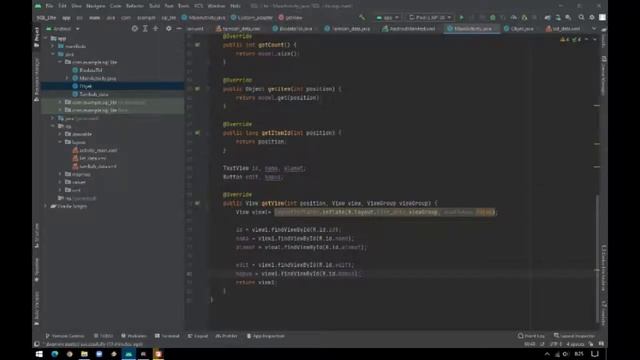Open PowerPoint from the Windows taskbar
The image size is (640, 360).
(x=158, y=354)
